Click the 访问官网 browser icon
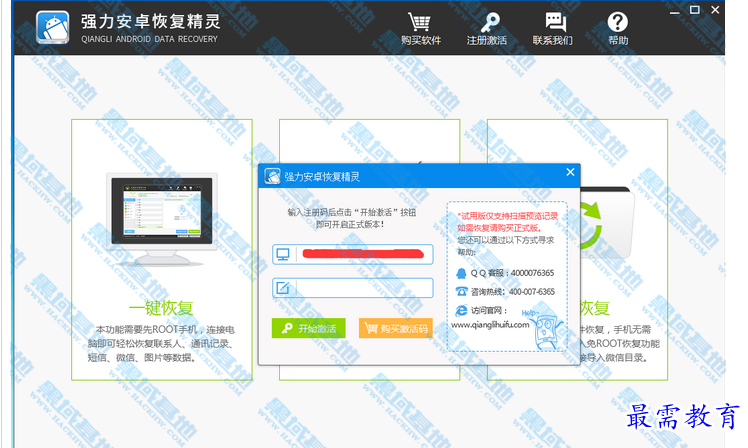Screen dimensions: 748x448 [x=461, y=311]
